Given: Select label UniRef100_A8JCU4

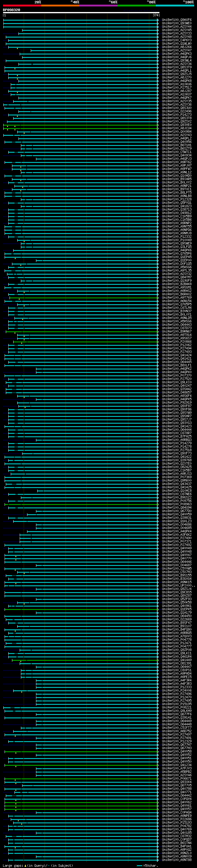Looking at the screenshot, I should (x=177, y=128).
